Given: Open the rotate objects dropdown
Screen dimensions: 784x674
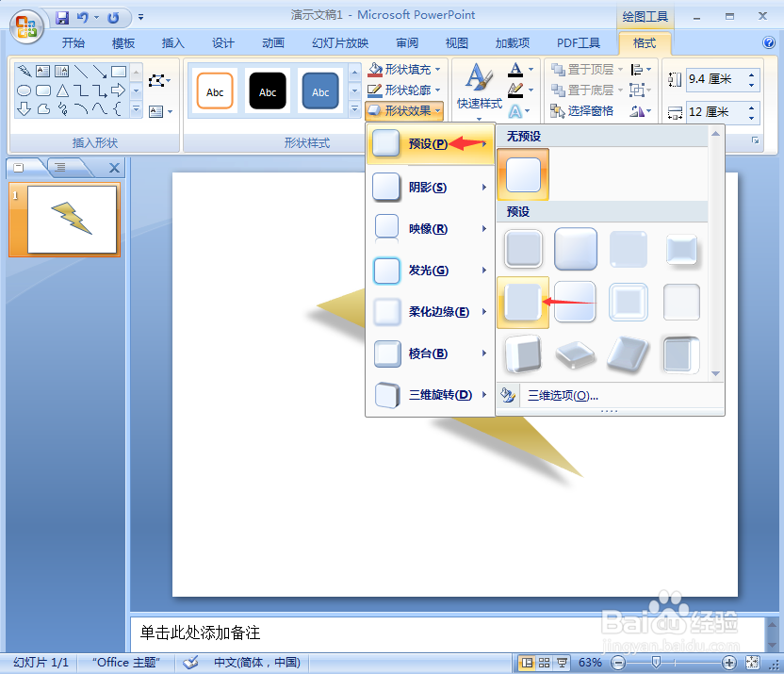Looking at the screenshot, I should point(641,111).
